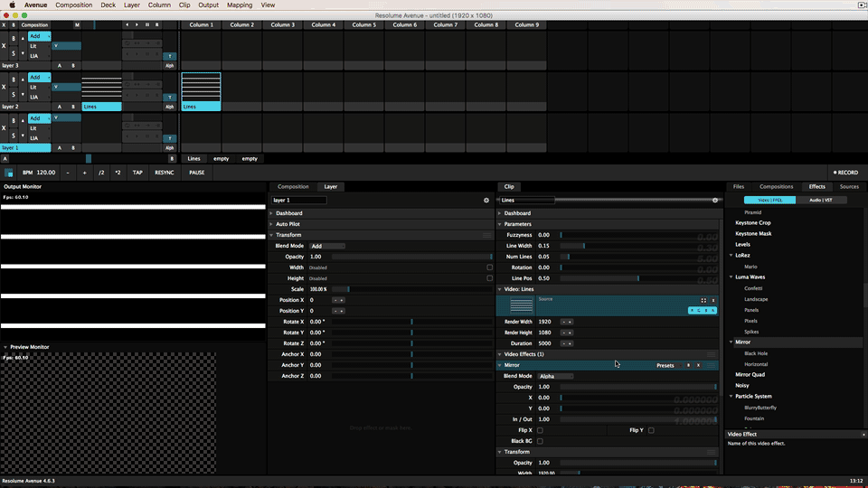868x488 pixels.
Task: Open the clip settings gear icon
Action: point(715,201)
